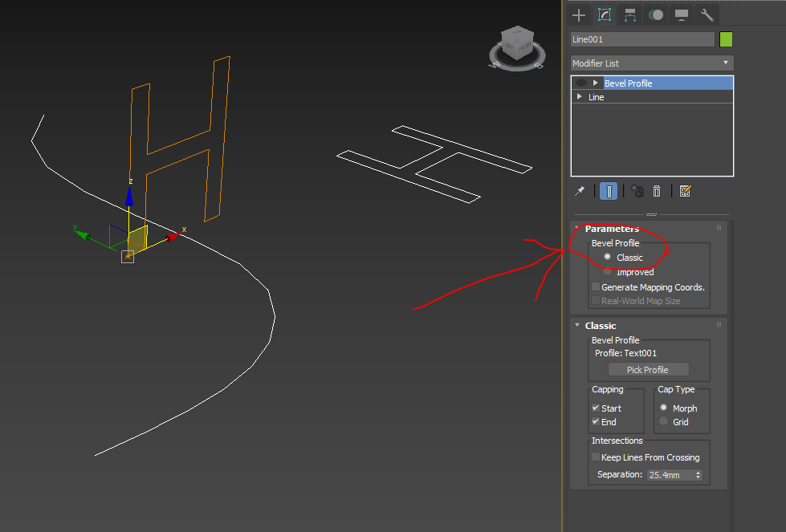Select the Grid cap type
This screenshot has width=786, height=532.
coord(664,422)
